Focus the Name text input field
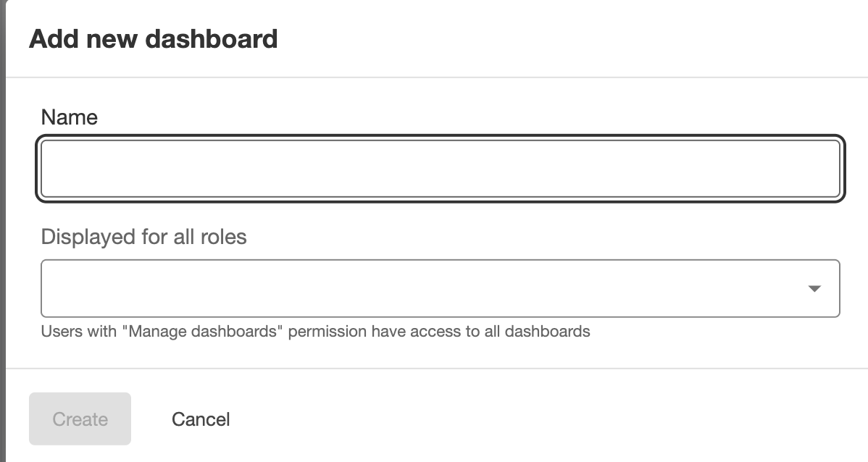Screen dimensions: 868x462 click(441, 169)
